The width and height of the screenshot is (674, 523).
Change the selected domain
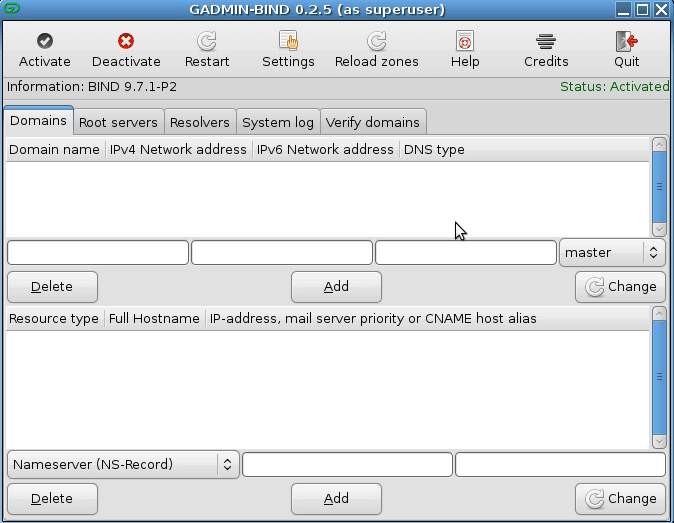pyautogui.click(x=620, y=287)
